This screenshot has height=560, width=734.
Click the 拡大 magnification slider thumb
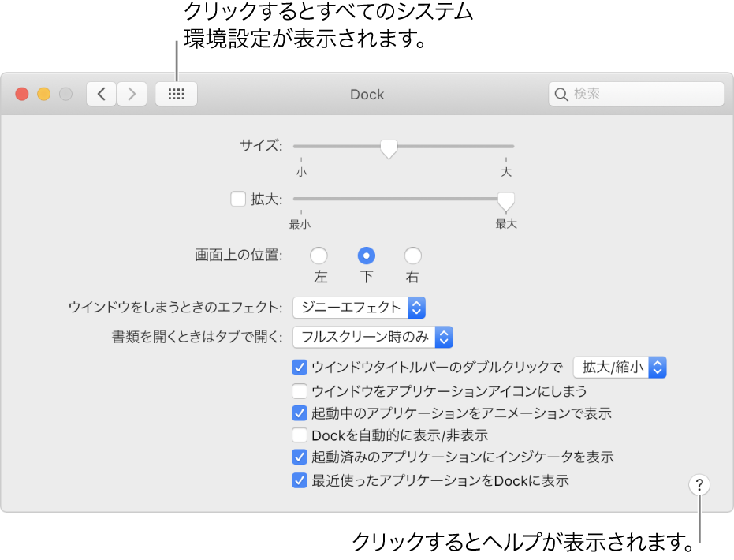(x=505, y=201)
